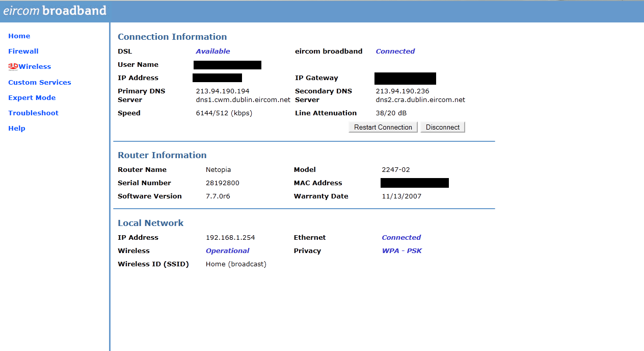Select the Router Information section heading
The image size is (644, 351).
click(162, 155)
